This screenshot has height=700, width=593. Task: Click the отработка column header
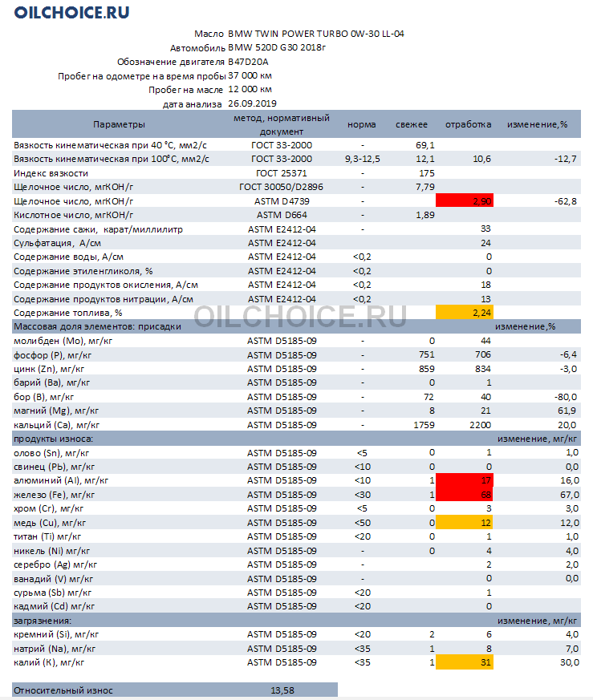tap(468, 124)
